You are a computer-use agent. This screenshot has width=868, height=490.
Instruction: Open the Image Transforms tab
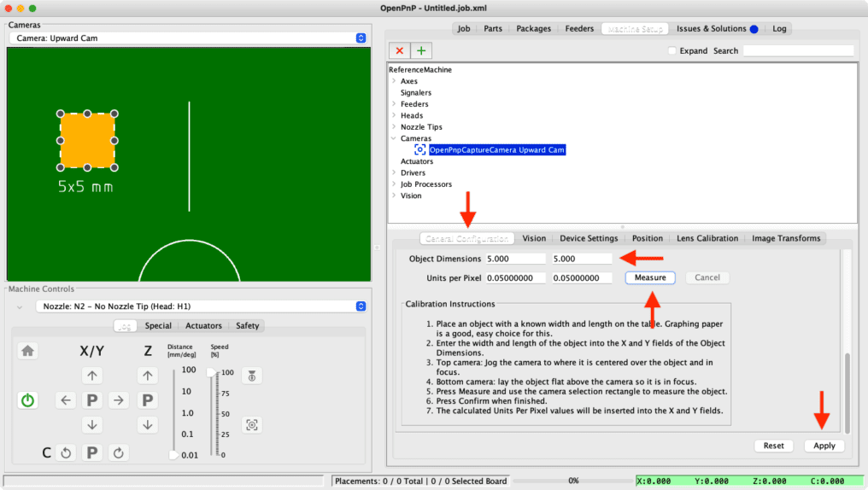[x=785, y=238]
